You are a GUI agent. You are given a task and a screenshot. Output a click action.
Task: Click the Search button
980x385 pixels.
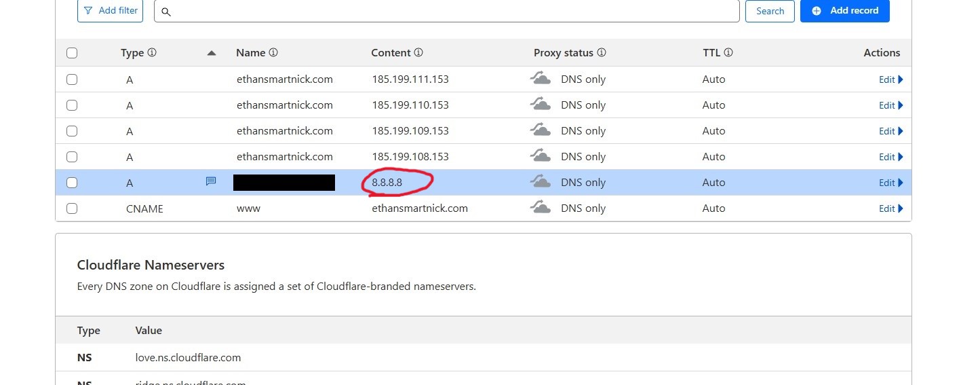click(770, 11)
